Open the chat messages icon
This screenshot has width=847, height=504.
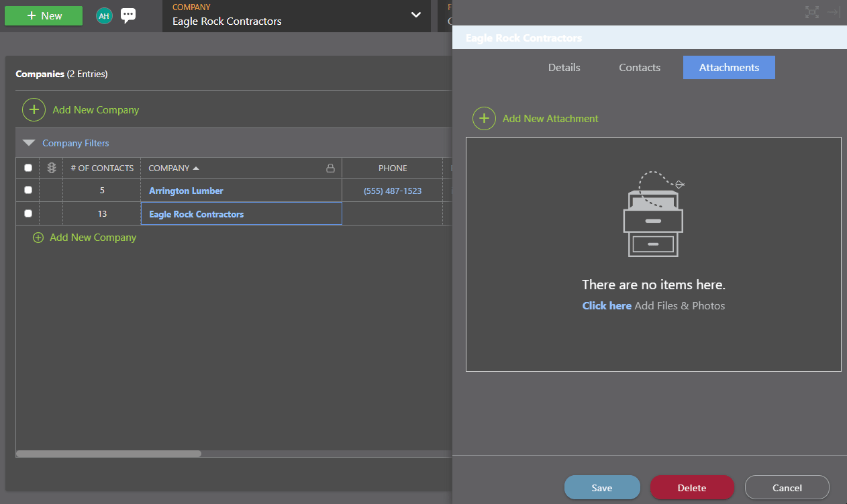128,14
